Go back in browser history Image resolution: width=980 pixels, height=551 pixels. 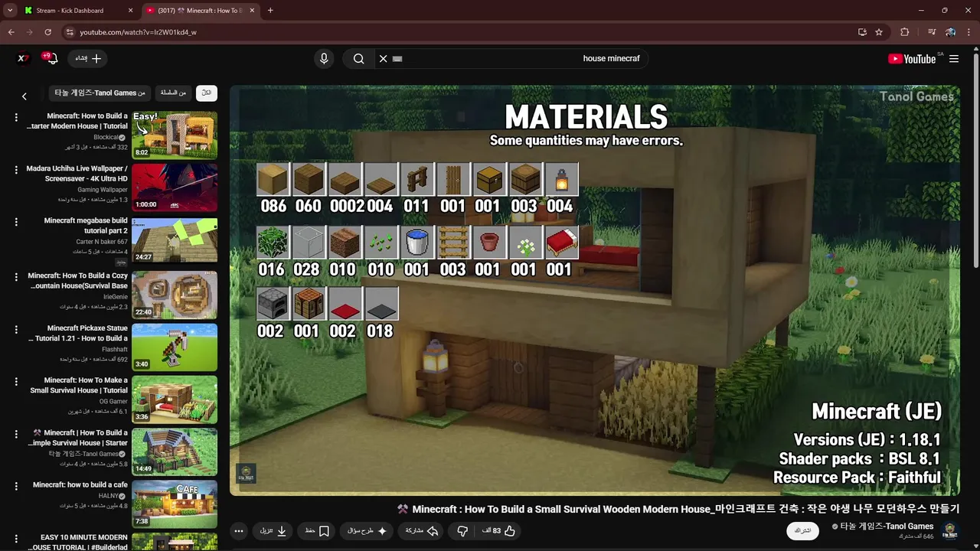coord(11,32)
